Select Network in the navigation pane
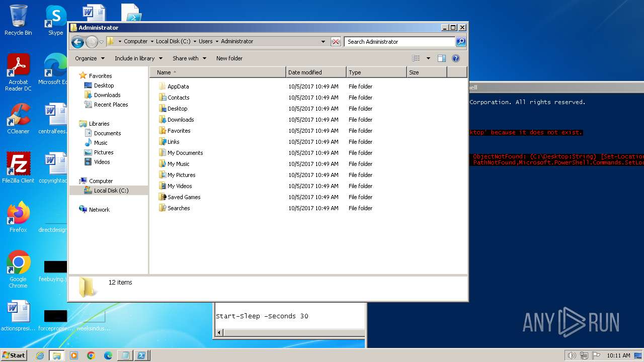 point(99,210)
